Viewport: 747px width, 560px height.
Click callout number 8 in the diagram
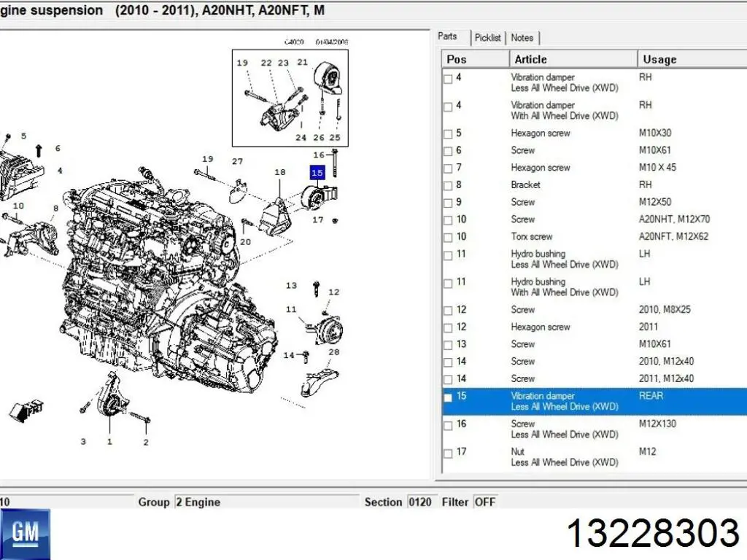[56, 208]
